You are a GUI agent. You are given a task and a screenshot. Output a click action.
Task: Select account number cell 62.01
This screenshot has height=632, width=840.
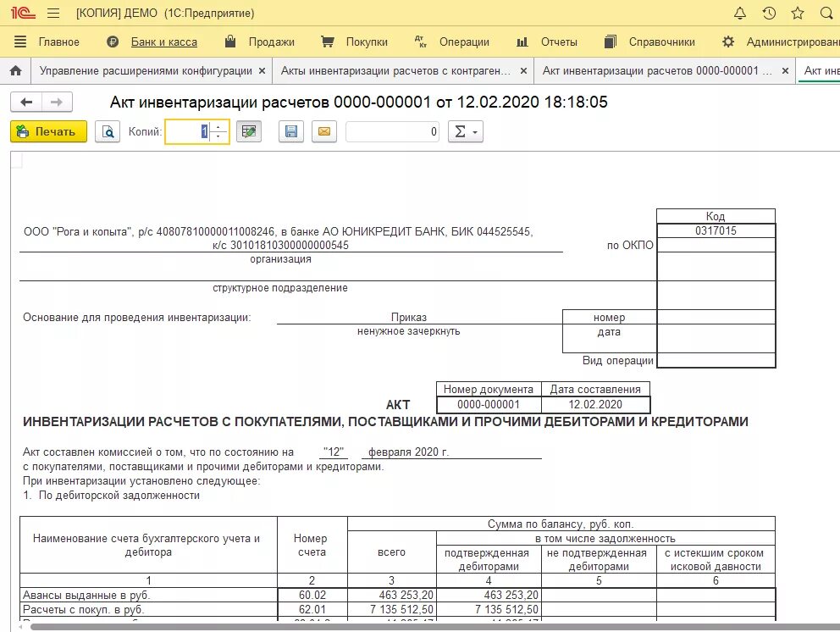tap(312, 609)
